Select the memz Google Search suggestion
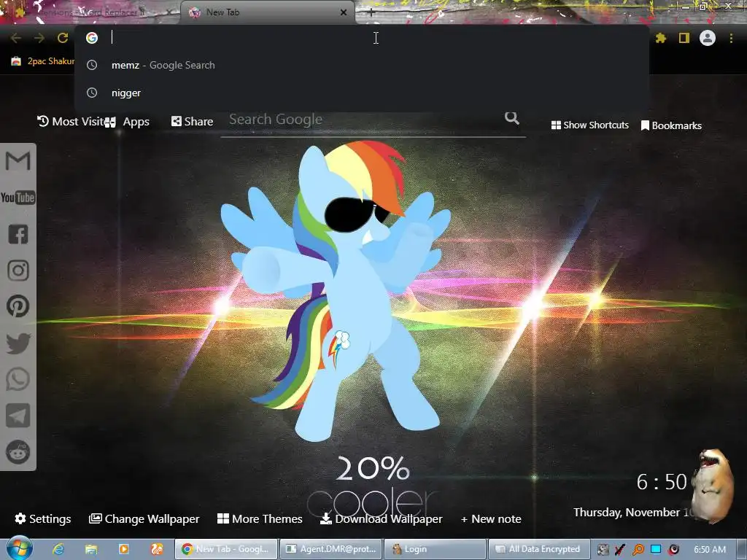747x560 pixels. pos(362,65)
